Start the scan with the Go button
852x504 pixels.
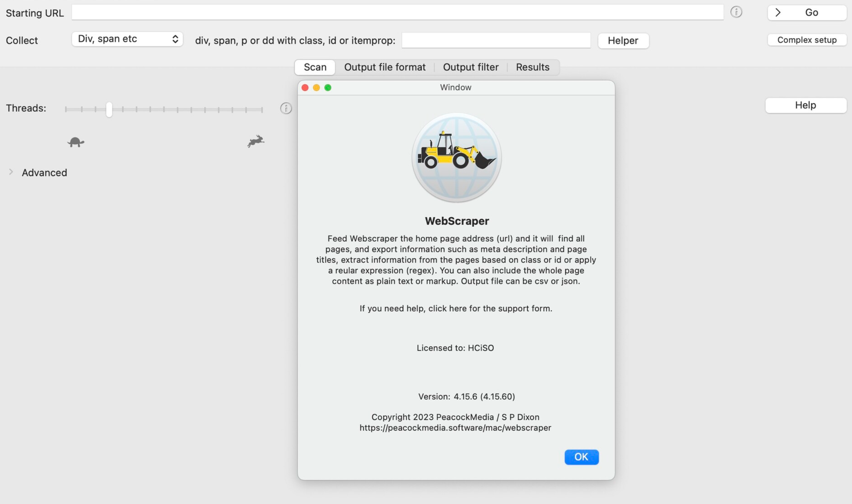807,13
